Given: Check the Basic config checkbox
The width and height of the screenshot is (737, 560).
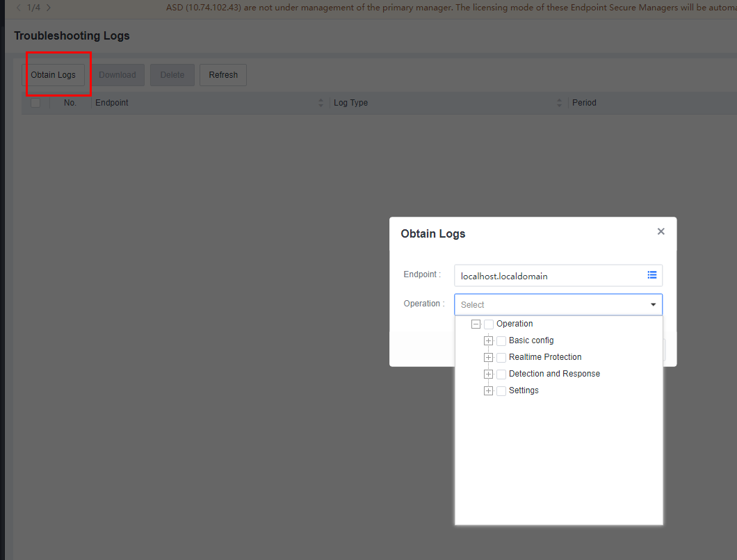Looking at the screenshot, I should point(501,341).
